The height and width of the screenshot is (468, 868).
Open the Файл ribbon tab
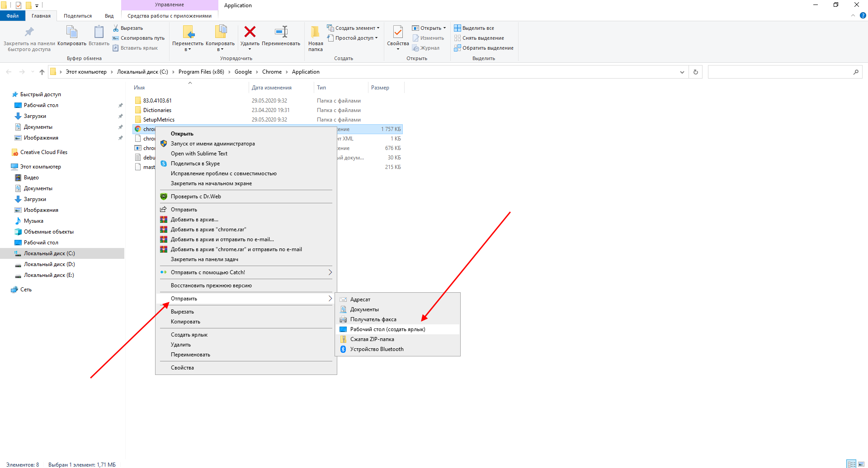13,16
